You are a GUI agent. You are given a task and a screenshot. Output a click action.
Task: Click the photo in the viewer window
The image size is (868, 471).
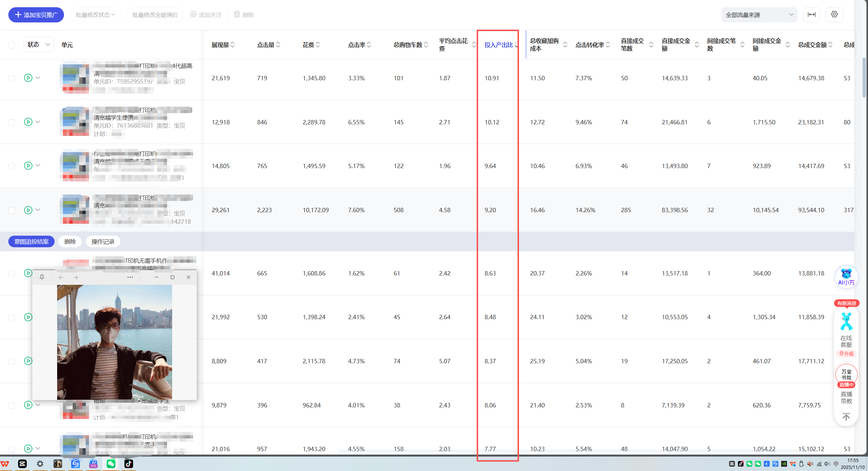tap(115, 342)
